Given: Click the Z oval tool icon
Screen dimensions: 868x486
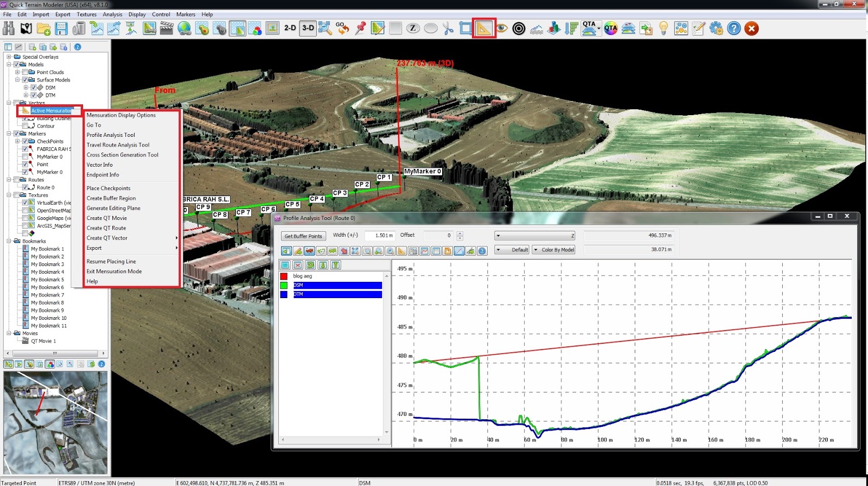Looking at the screenshot, I should 413,28.
